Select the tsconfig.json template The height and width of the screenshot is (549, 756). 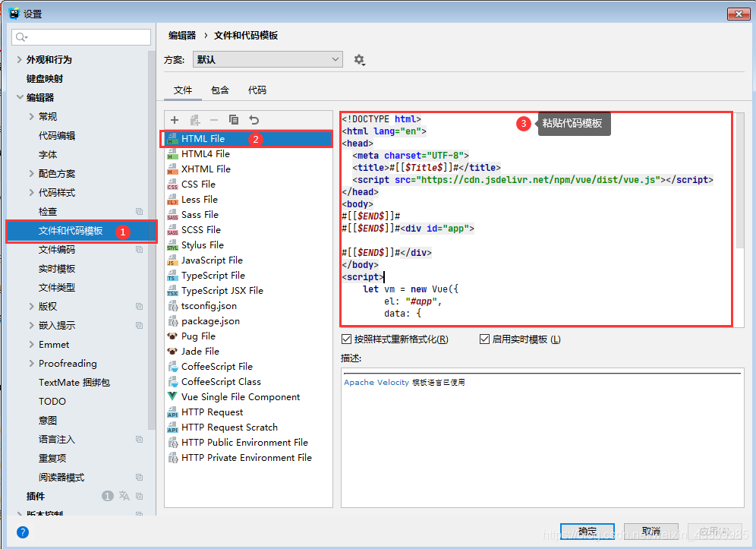coord(248,306)
